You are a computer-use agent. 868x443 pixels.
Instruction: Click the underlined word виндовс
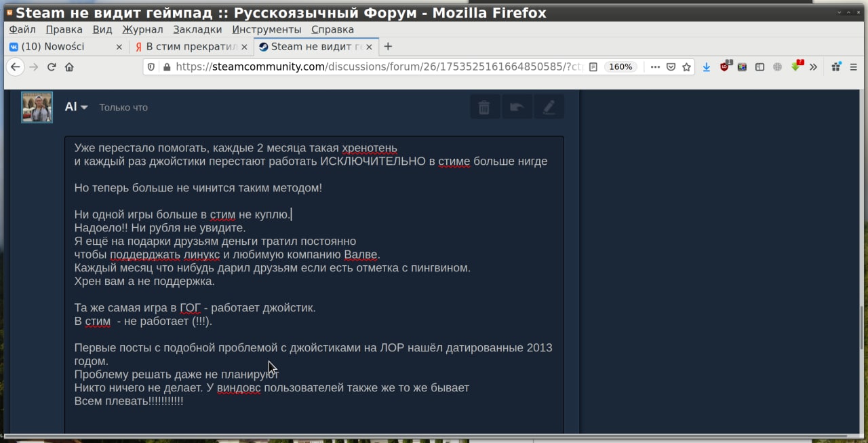239,388
